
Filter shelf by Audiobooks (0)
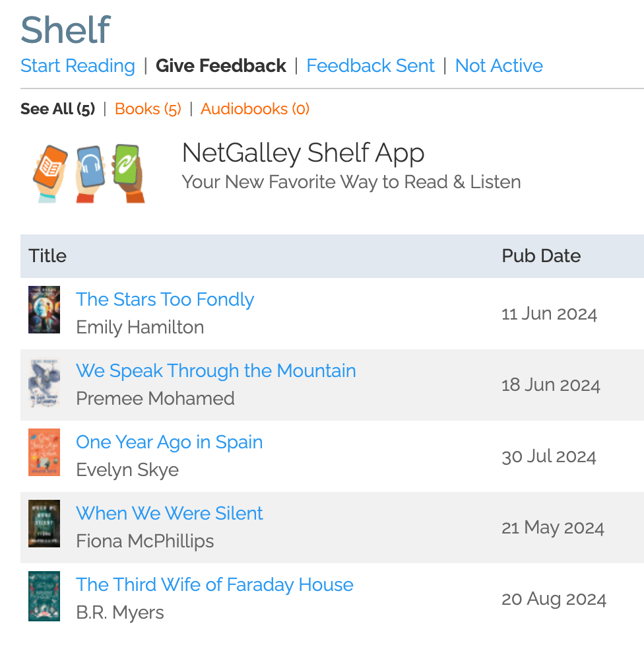click(x=255, y=109)
